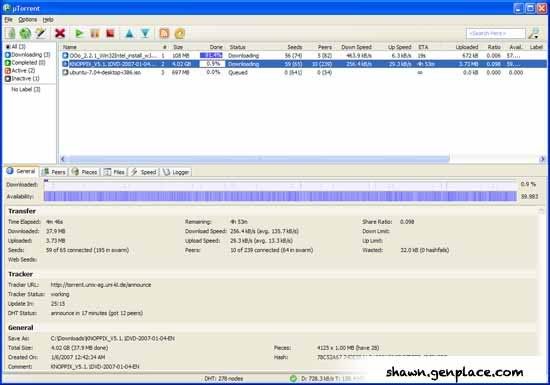This screenshot has width=550, height=385.
Task: Select the No Label (3) filter
Action: coord(26,89)
